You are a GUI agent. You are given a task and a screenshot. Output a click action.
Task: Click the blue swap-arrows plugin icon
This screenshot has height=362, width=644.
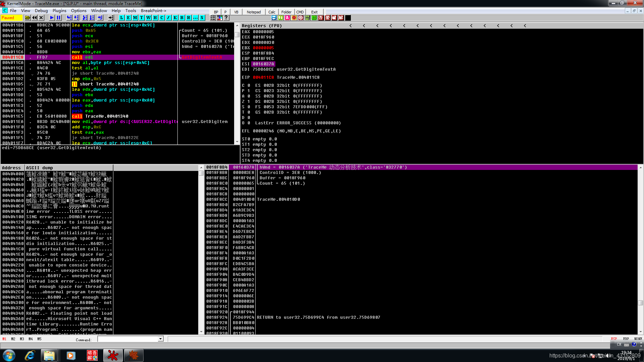[x=274, y=18]
